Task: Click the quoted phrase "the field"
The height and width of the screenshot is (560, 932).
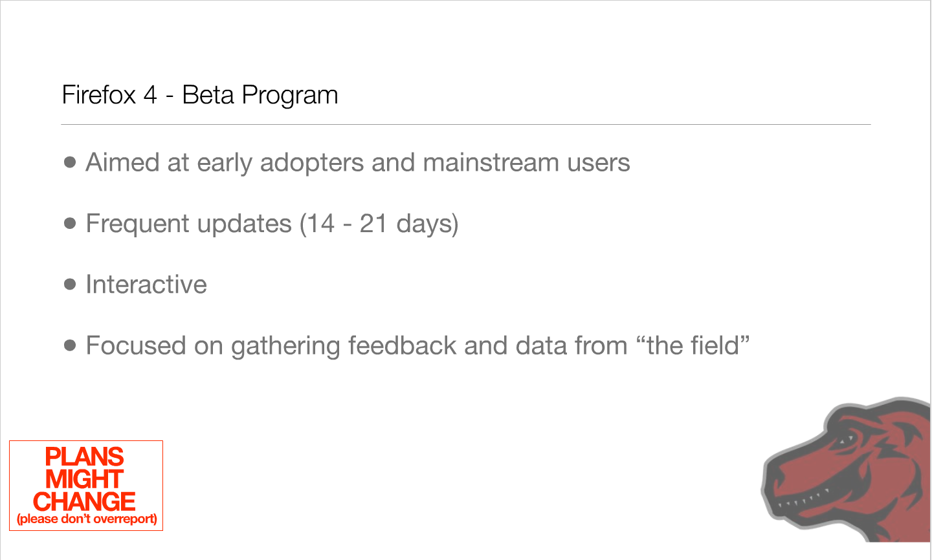Action: coord(693,345)
